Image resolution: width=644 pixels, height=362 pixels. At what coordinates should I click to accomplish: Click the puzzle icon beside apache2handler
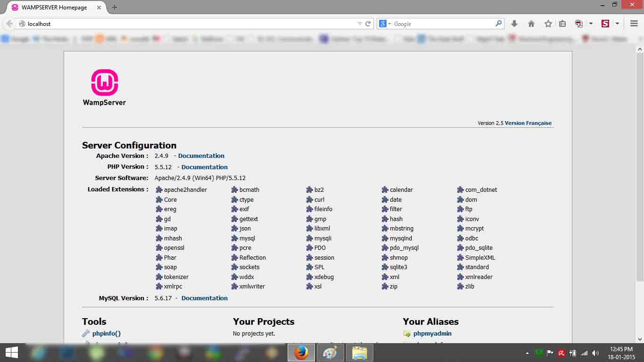159,190
